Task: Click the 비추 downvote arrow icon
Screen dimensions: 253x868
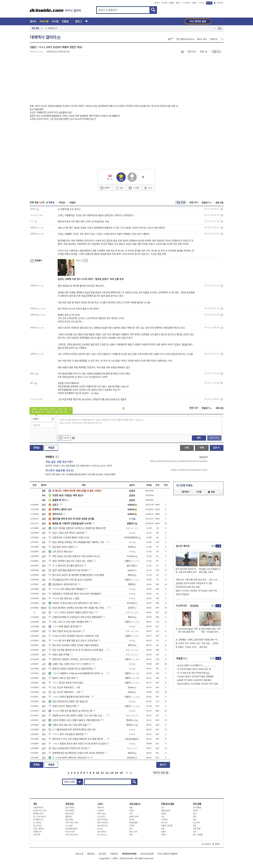Action: pos(132,177)
